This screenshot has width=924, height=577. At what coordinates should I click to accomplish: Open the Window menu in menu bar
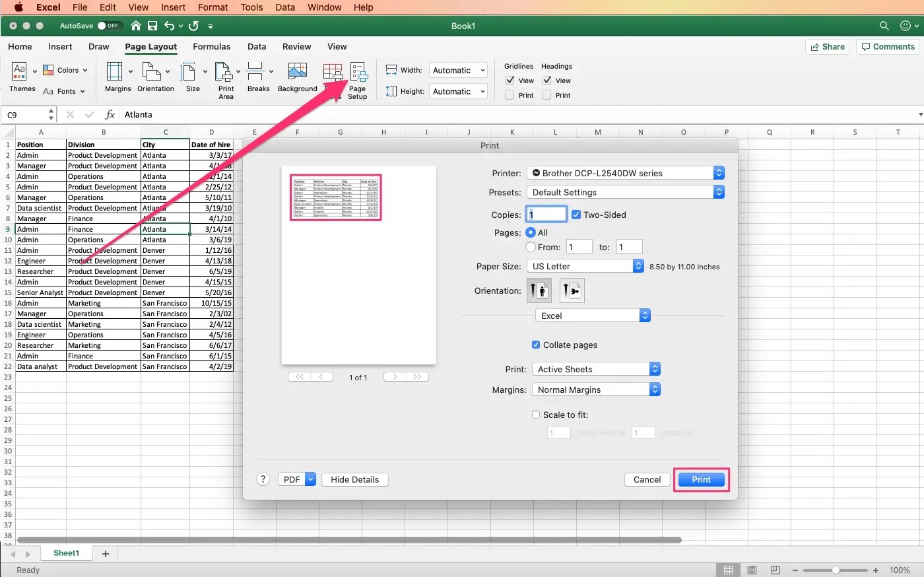pos(325,7)
